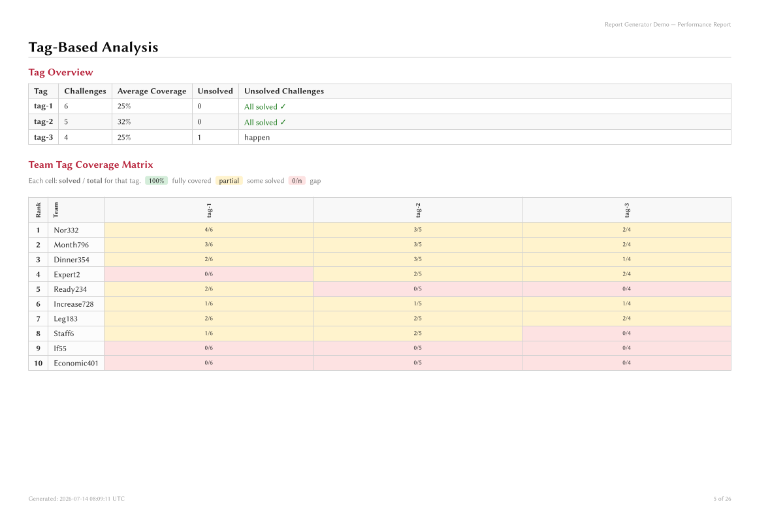Click the yellow partial legend badge

[x=229, y=181]
